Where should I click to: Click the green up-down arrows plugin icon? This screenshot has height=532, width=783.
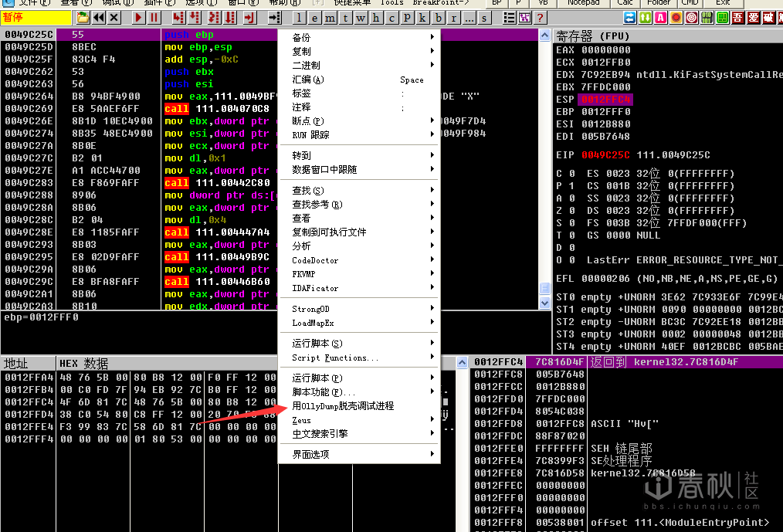646,18
